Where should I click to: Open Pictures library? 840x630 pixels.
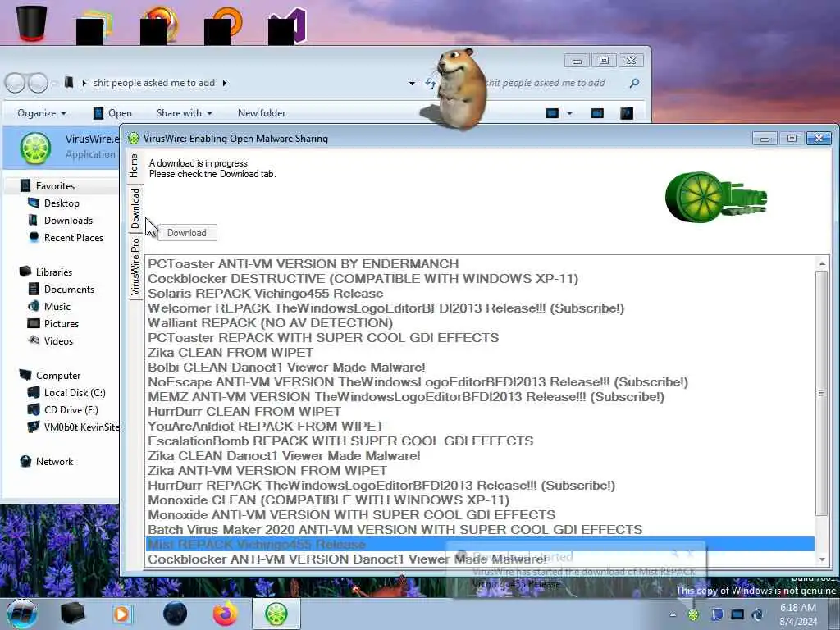[61, 323]
